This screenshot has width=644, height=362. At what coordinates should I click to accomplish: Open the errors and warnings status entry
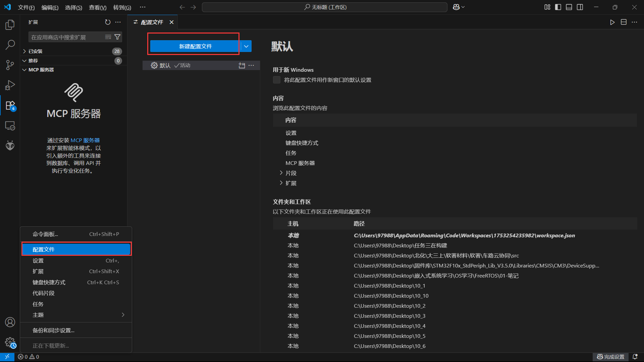29,357
